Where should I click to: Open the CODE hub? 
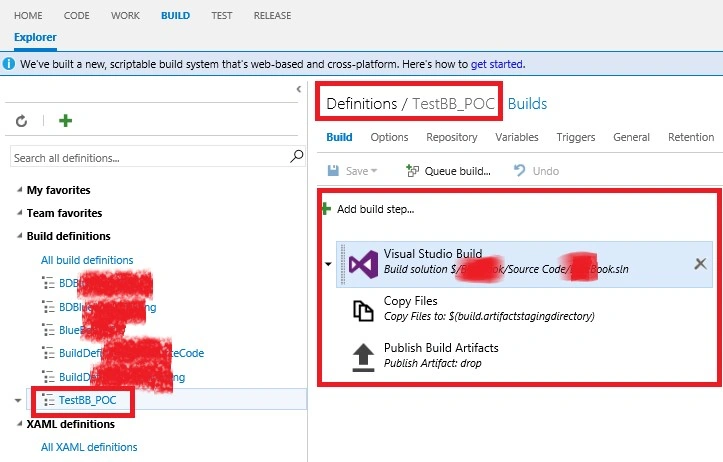[x=77, y=16]
